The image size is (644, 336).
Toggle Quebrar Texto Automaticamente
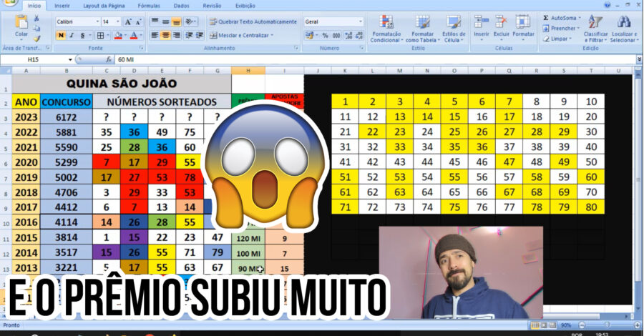point(253,21)
